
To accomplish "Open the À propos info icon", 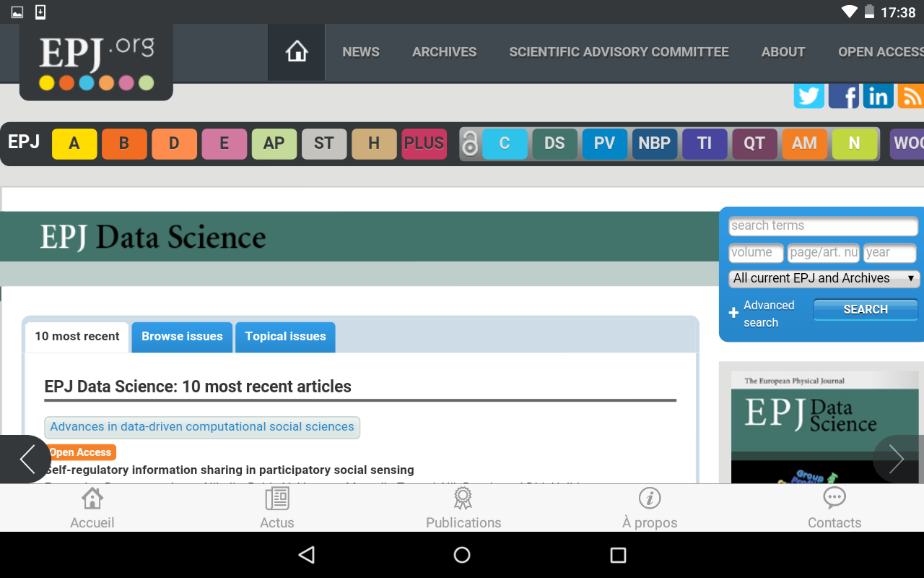I will pos(650,499).
